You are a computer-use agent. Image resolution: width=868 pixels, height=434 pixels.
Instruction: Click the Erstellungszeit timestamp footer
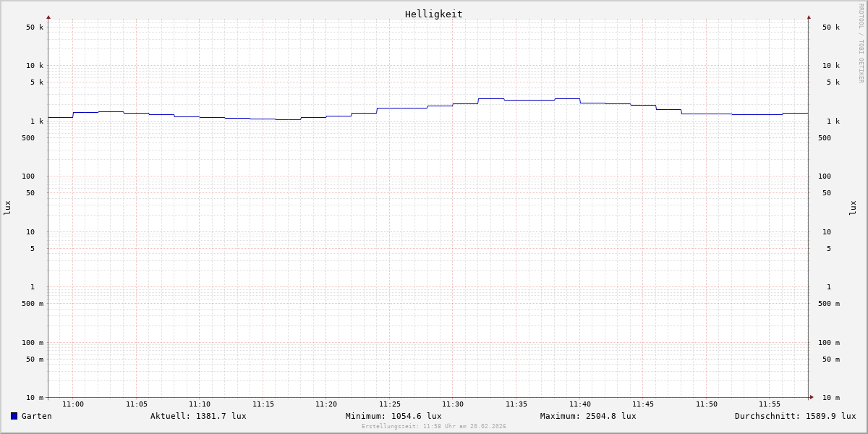434,427
